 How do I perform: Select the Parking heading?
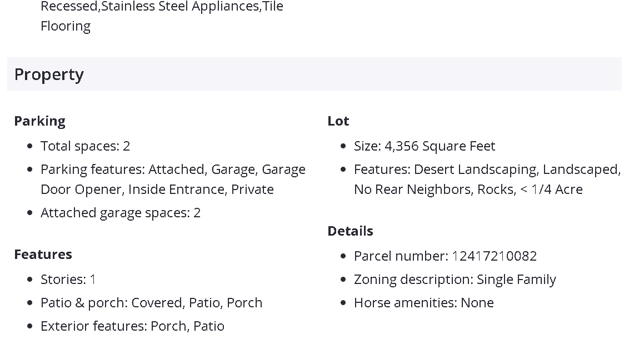[x=39, y=121]
